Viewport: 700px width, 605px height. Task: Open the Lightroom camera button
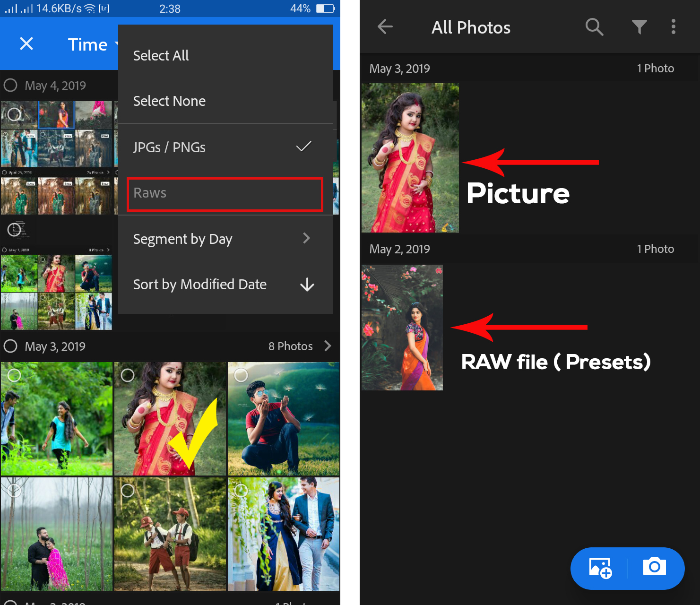click(x=655, y=566)
